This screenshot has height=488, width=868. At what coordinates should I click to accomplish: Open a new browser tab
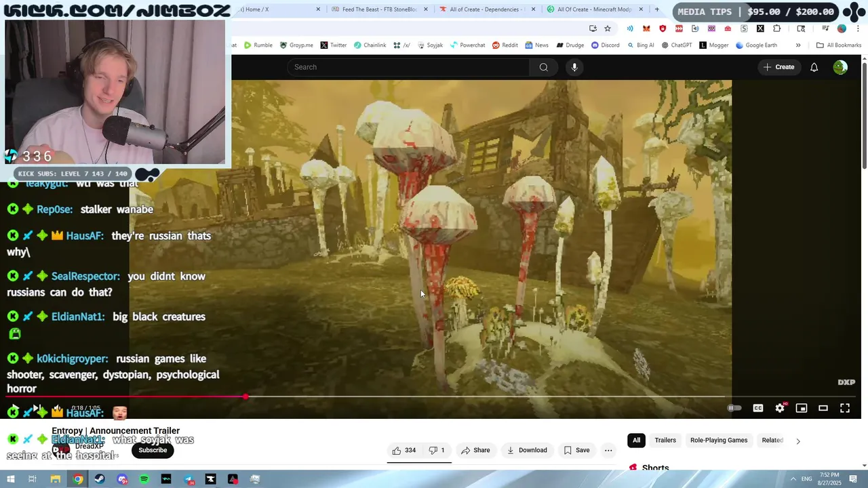[656, 9]
